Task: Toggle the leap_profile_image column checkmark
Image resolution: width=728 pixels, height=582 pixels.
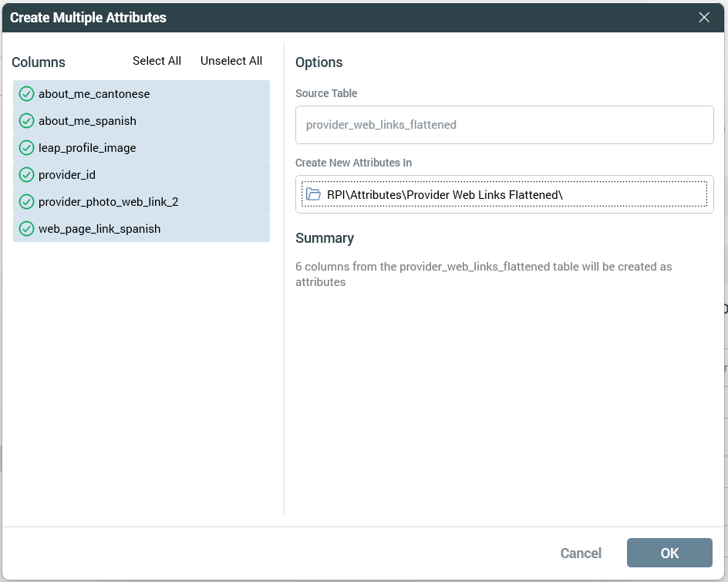Action: coord(26,148)
